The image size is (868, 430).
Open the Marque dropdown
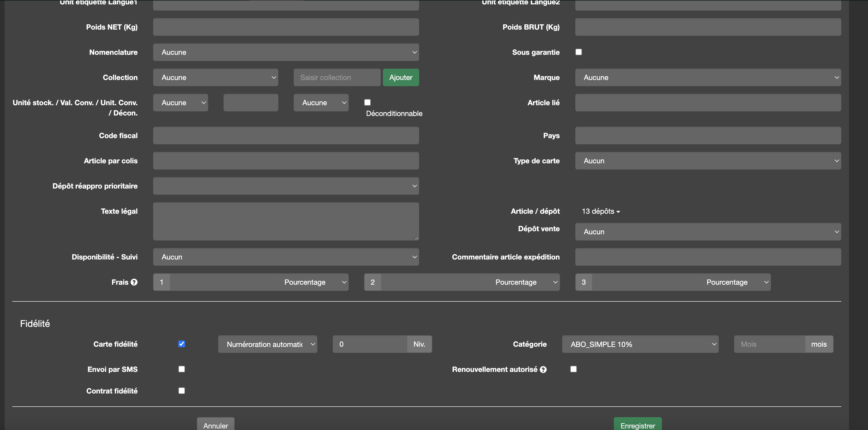708,78
